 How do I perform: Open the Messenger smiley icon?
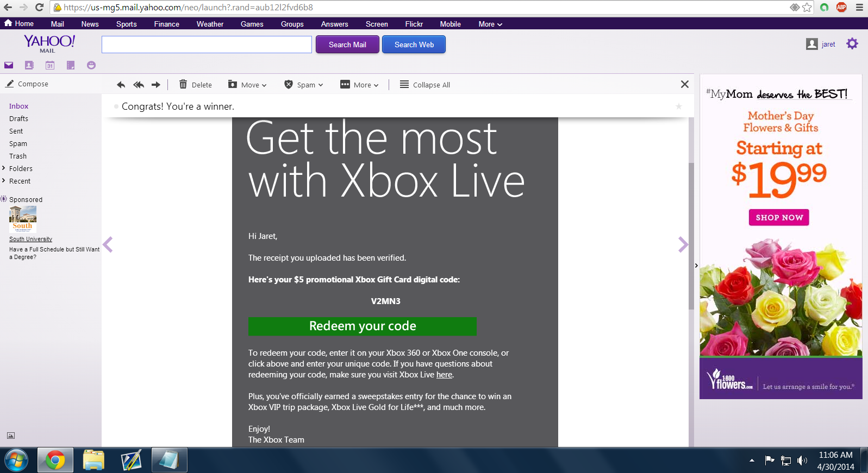[x=91, y=65]
